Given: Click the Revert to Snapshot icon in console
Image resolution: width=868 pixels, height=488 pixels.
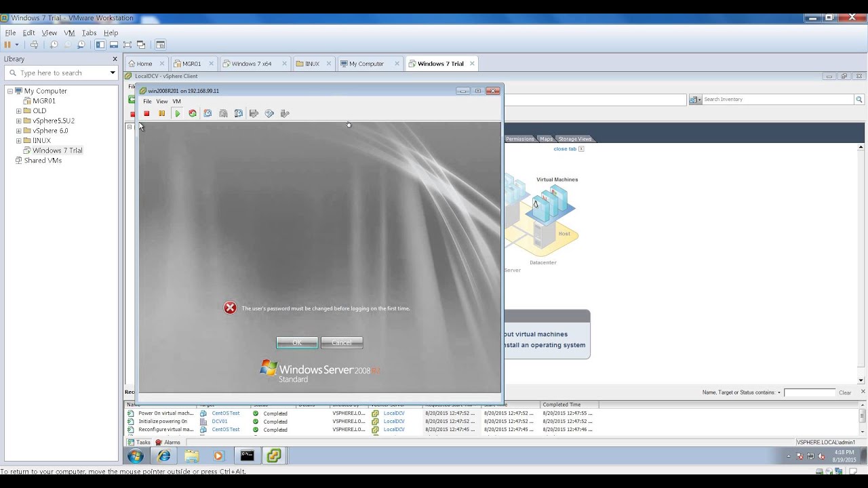Looking at the screenshot, I should click(223, 113).
